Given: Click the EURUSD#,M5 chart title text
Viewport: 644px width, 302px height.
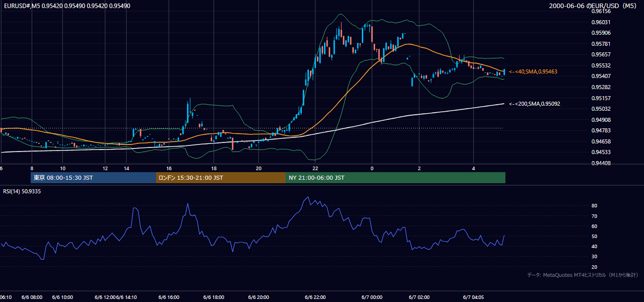Looking at the screenshot, I should 67,6.
